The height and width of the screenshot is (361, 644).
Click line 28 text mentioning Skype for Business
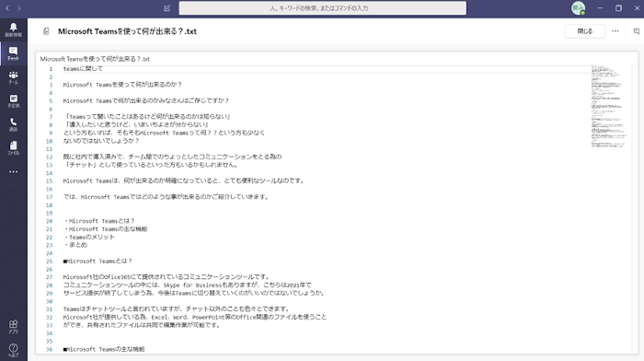click(x=188, y=285)
